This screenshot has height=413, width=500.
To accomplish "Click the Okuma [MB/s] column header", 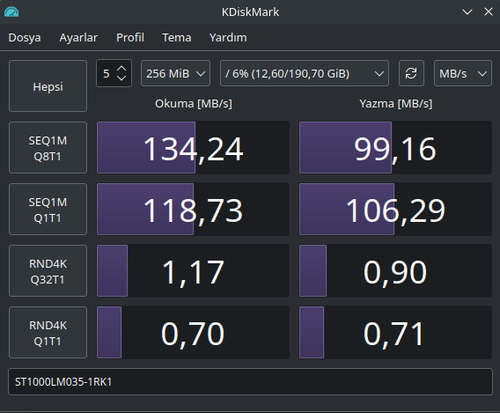I will (x=194, y=104).
